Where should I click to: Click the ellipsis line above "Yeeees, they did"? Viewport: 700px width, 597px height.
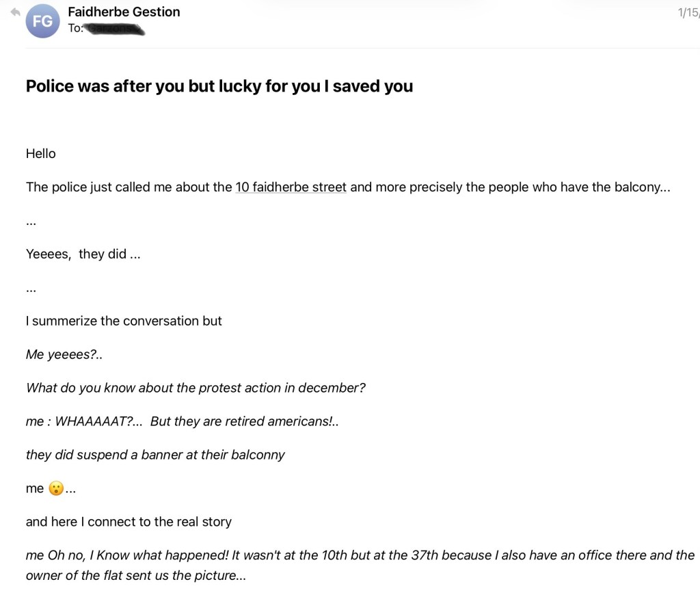pos(31,221)
